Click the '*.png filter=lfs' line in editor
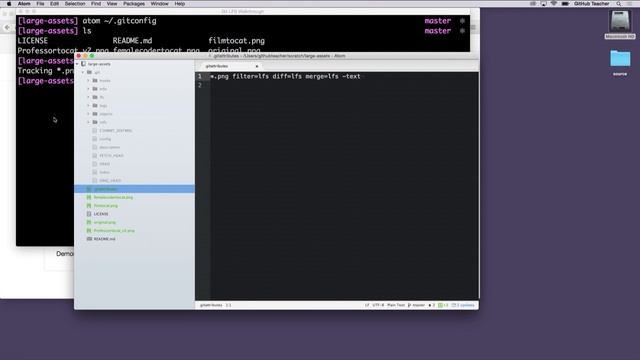The height and width of the screenshot is (360, 640). pyautogui.click(x=286, y=76)
